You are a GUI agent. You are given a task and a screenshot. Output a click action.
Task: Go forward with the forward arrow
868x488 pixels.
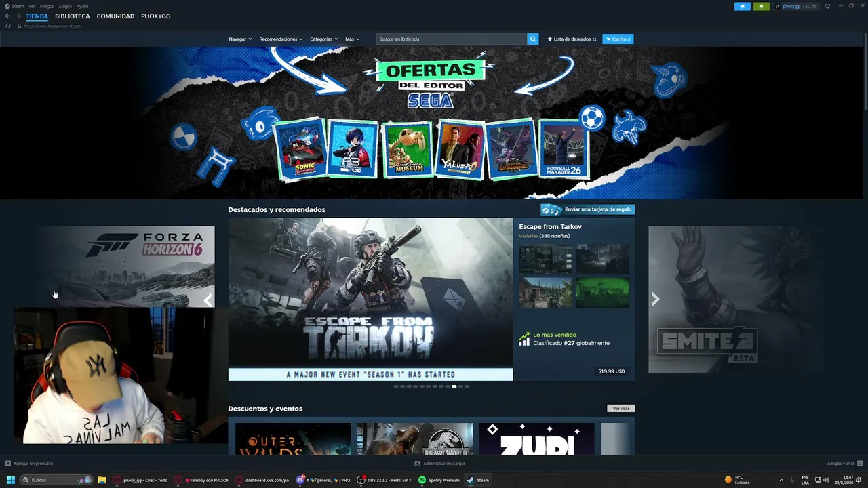18,16
